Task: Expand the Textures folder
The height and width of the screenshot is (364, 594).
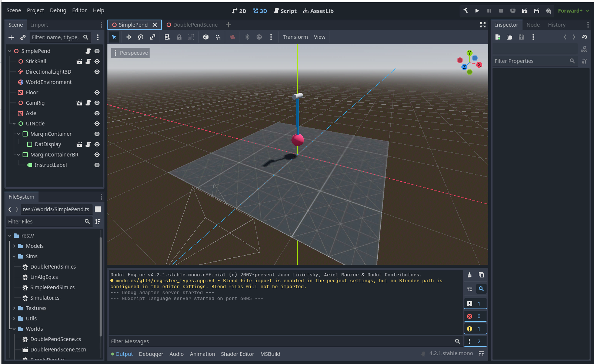Action: 14,308
